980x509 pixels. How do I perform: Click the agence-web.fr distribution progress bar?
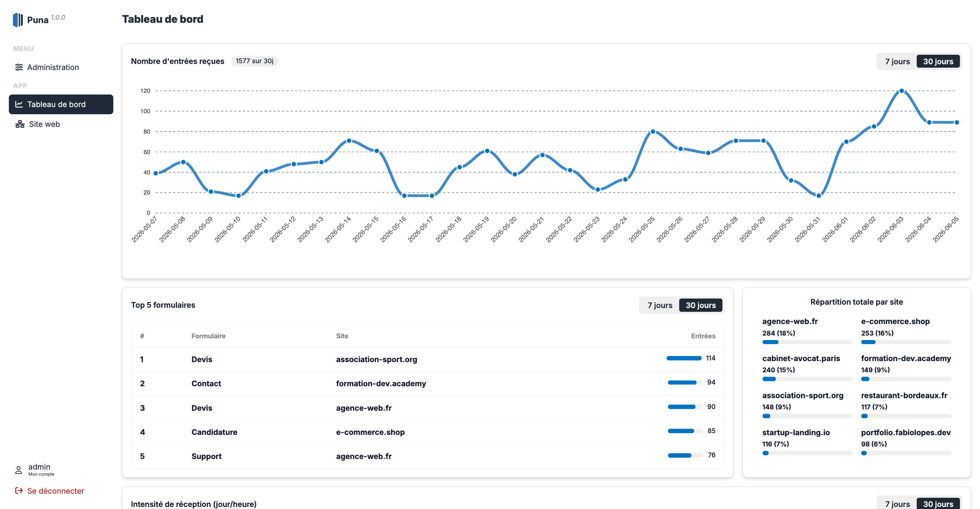[x=807, y=342]
